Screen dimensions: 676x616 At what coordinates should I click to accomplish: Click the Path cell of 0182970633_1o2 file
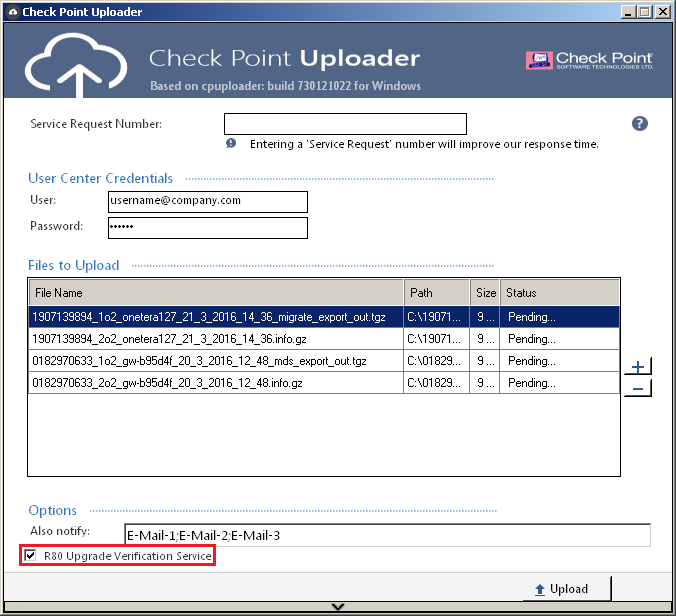[x=436, y=361]
